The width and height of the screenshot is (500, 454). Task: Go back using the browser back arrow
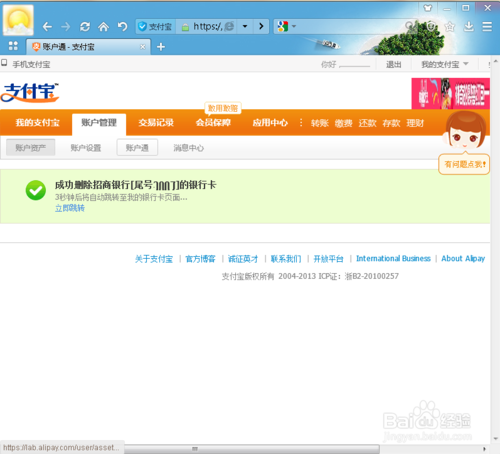point(47,26)
